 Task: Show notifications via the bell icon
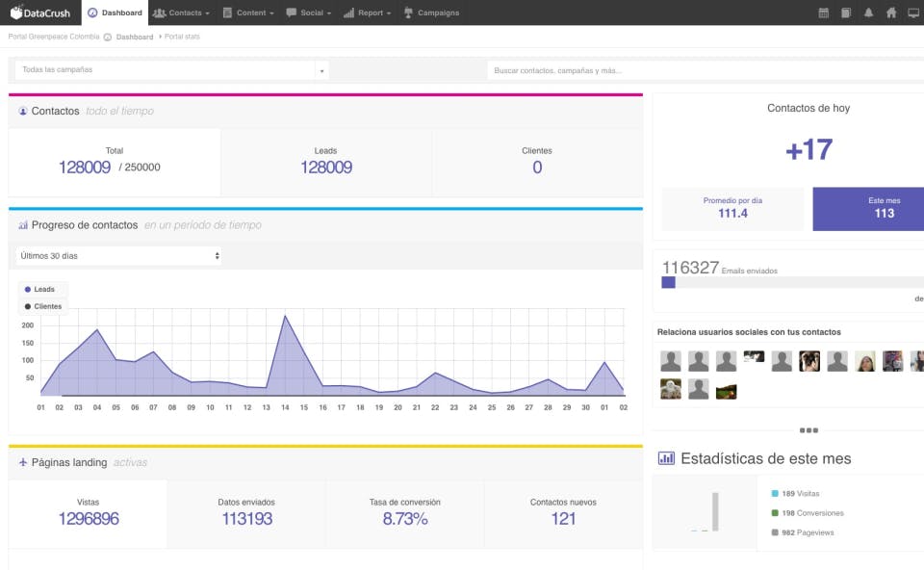pos(868,13)
